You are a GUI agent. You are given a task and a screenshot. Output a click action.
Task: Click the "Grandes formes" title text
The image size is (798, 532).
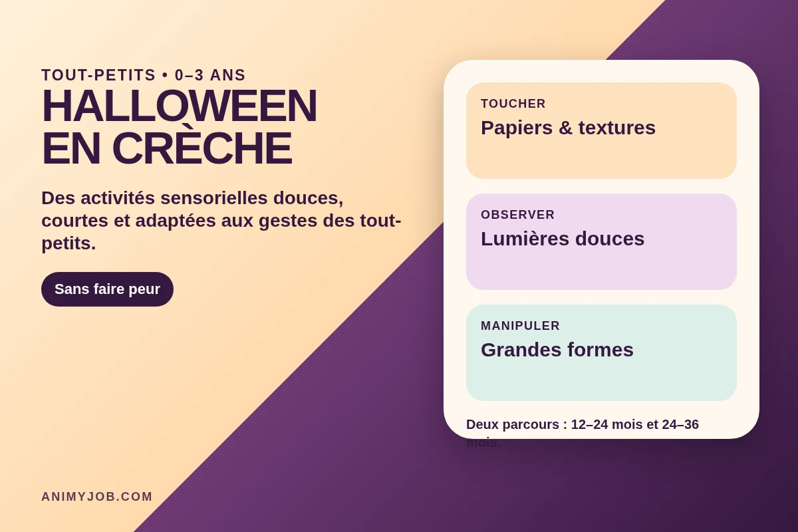[x=557, y=350]
